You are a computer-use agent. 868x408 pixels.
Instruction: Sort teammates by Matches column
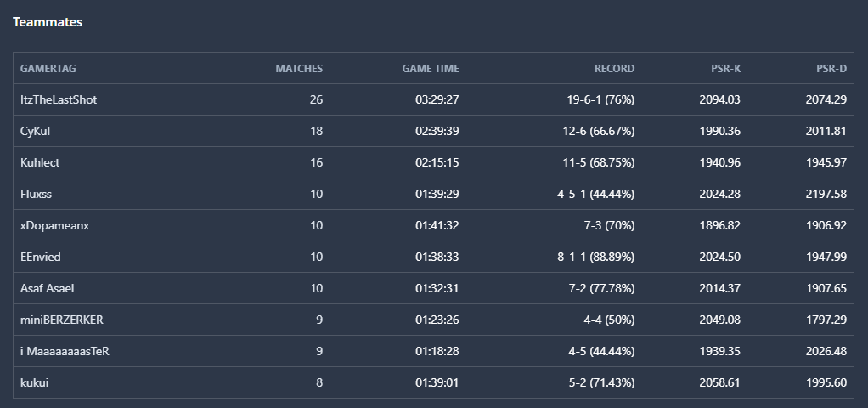coord(299,69)
